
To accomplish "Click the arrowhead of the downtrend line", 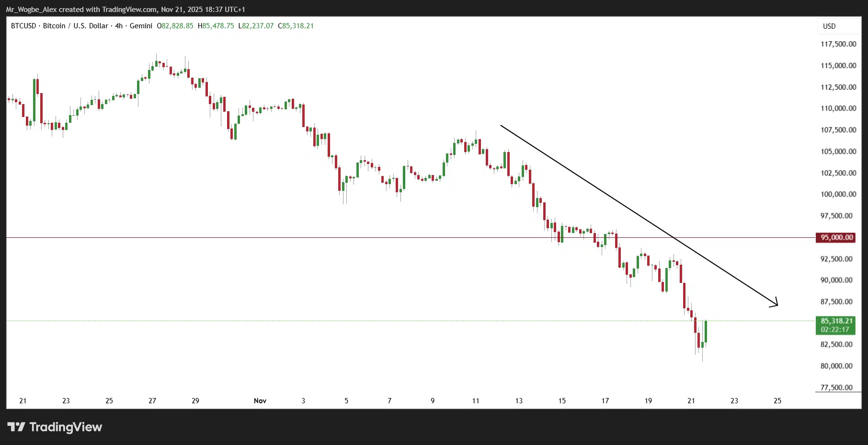I will (776, 304).
